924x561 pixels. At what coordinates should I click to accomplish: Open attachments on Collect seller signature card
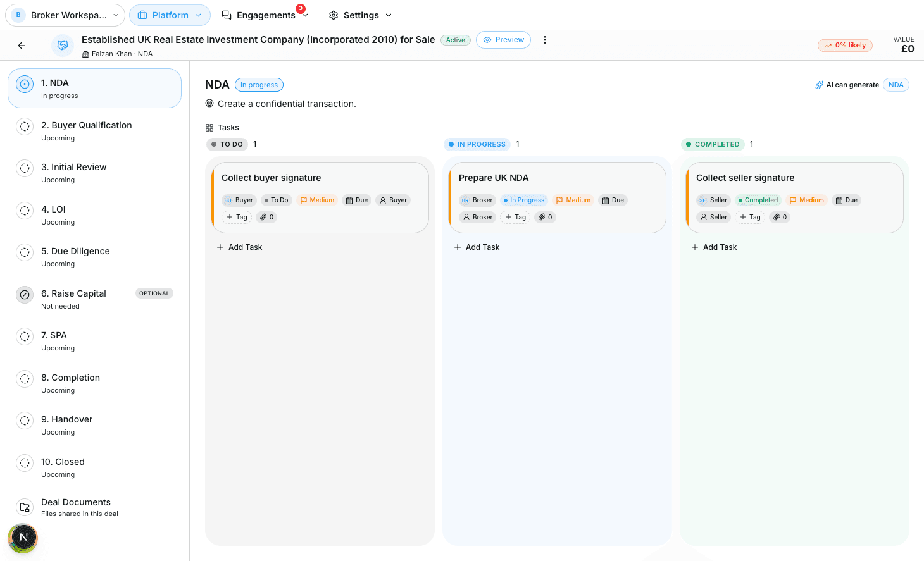pyautogui.click(x=780, y=217)
